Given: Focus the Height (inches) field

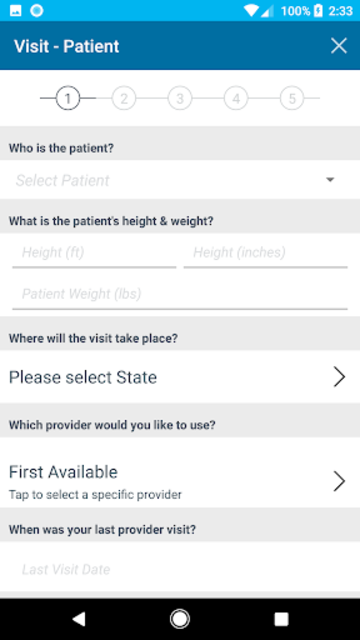Looking at the screenshot, I should click(265, 253).
